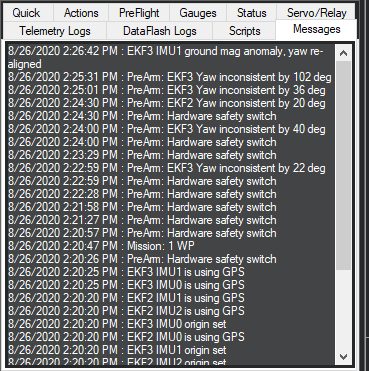This screenshot has width=369, height=371.
Task: Click the scrollbar track below the thumb
Action: coord(343,309)
